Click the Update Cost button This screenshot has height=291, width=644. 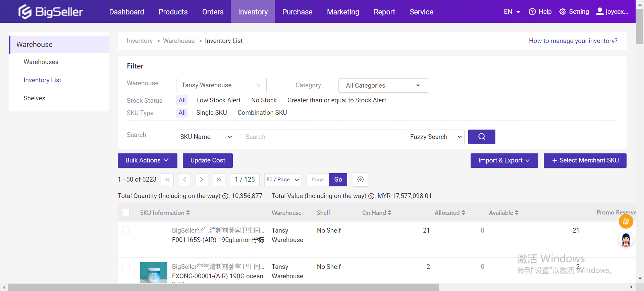pyautogui.click(x=208, y=160)
